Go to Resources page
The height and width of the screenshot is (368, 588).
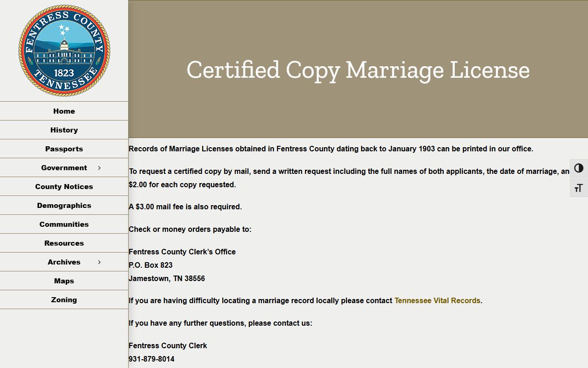click(x=64, y=243)
